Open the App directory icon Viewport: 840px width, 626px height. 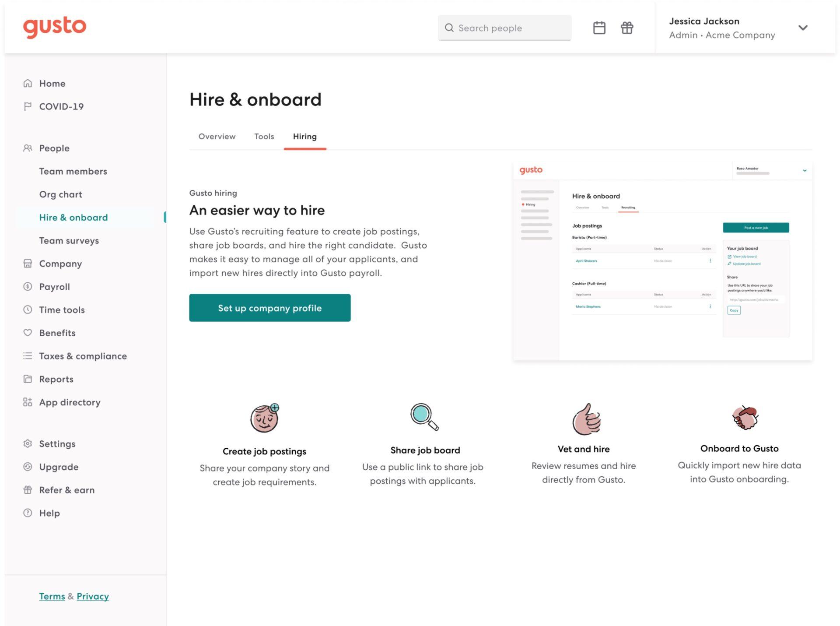(x=27, y=401)
